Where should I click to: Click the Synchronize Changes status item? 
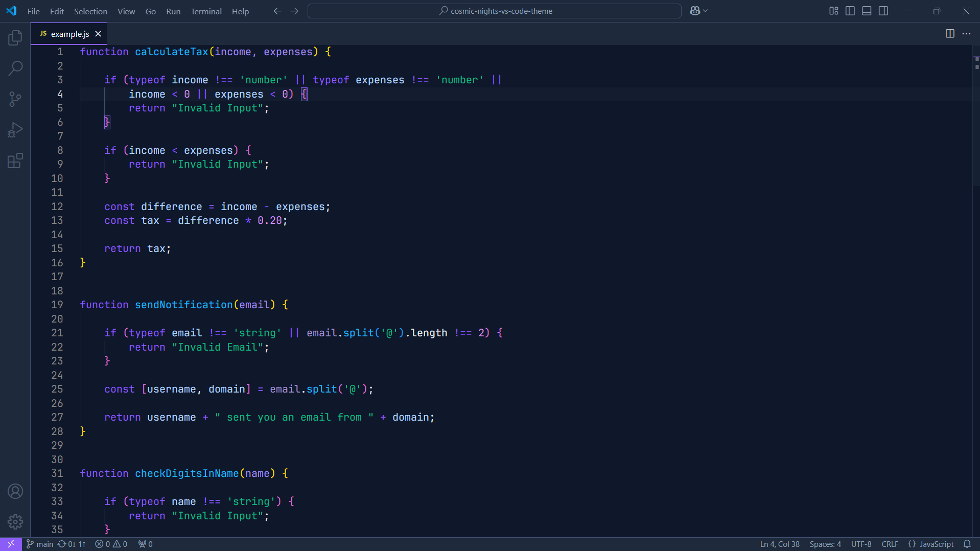72,544
